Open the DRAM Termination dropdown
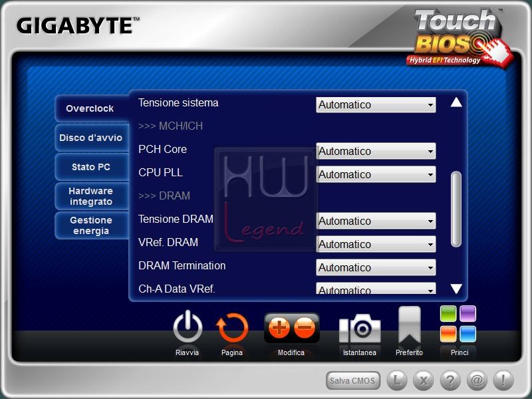 pyautogui.click(x=376, y=267)
